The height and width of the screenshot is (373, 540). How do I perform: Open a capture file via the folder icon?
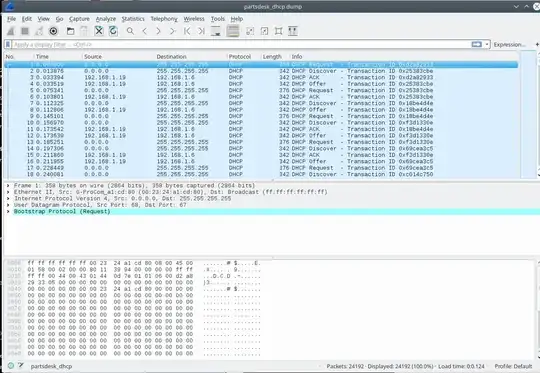(x=71, y=31)
